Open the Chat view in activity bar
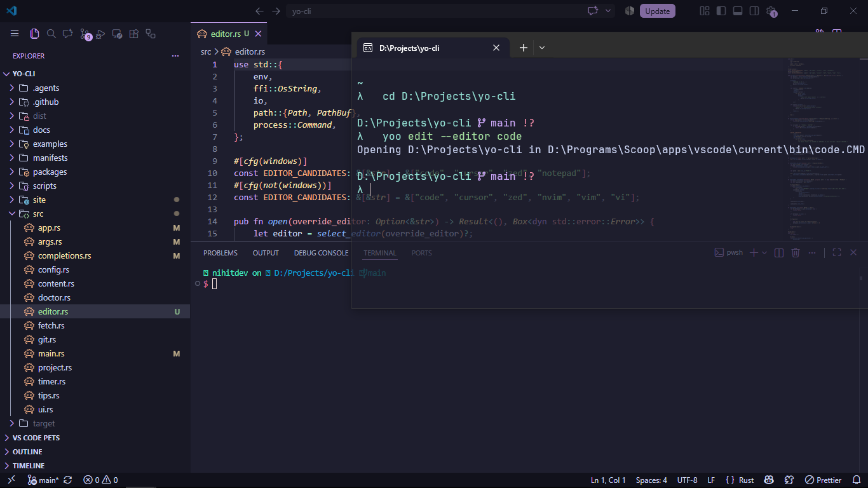Image resolution: width=868 pixels, height=488 pixels. 68,34
